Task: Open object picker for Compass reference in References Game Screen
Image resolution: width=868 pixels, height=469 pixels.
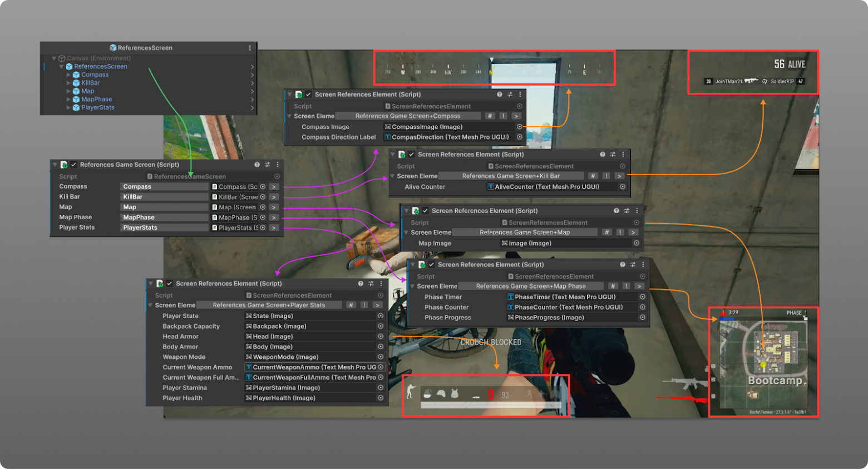Action: (x=263, y=187)
